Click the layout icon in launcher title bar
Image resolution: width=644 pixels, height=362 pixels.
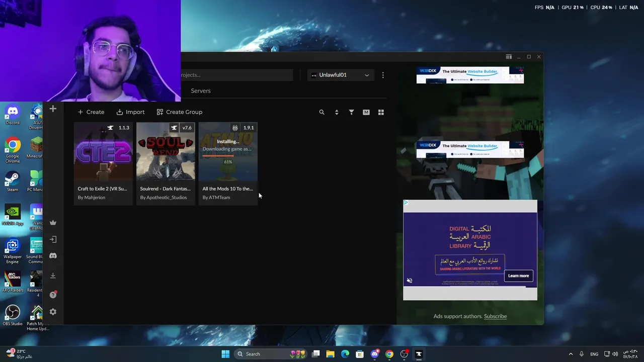pos(509,57)
